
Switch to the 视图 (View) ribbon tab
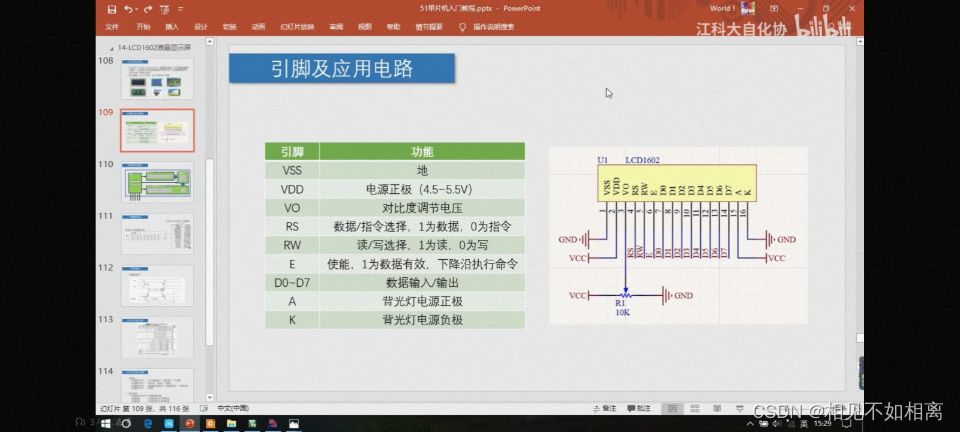[x=365, y=27]
